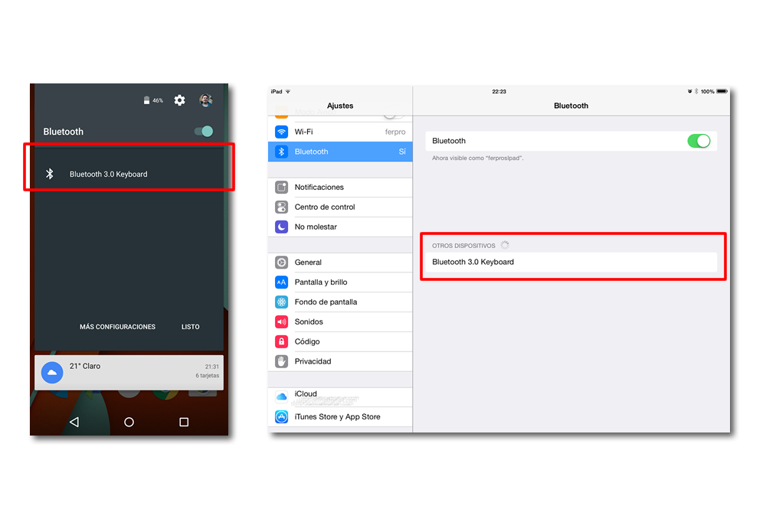Image resolution: width=766 pixels, height=532 pixels.
Task: Tap the Privacidad hand icon
Action: coord(281,361)
